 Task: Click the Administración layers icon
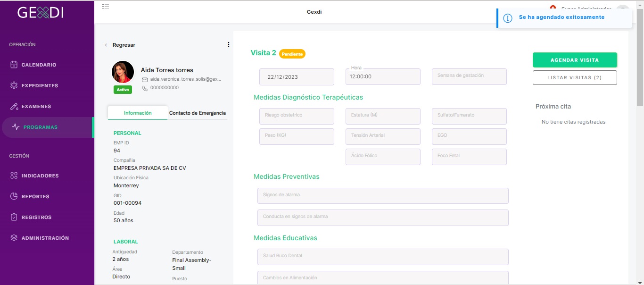[x=14, y=238]
